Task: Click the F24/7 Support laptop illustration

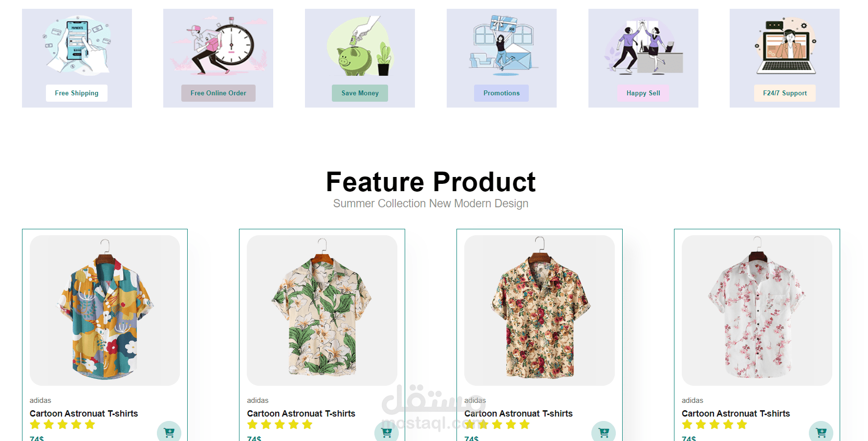Action: [x=785, y=45]
